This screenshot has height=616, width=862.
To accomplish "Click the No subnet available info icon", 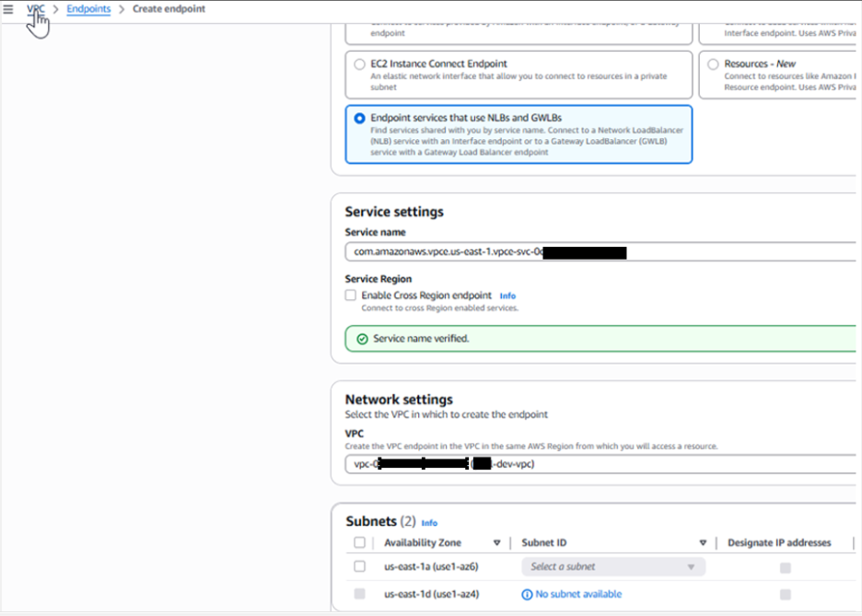I will (x=527, y=595).
